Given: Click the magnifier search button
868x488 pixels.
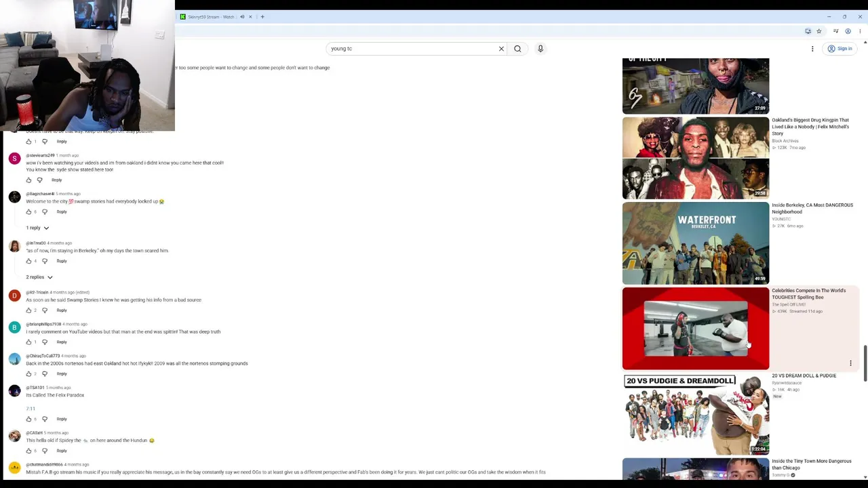Looking at the screenshot, I should tap(517, 49).
